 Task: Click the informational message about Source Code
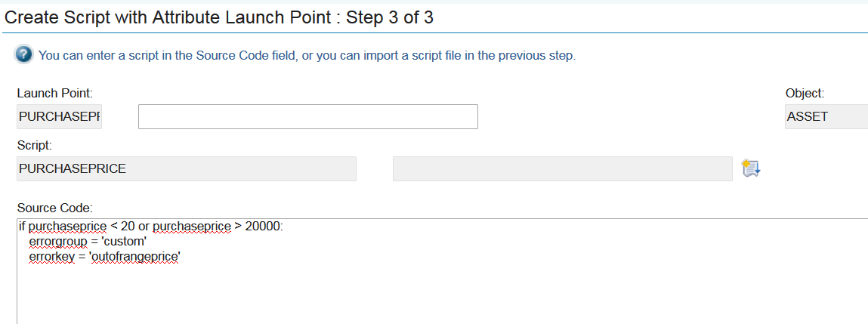coord(307,55)
